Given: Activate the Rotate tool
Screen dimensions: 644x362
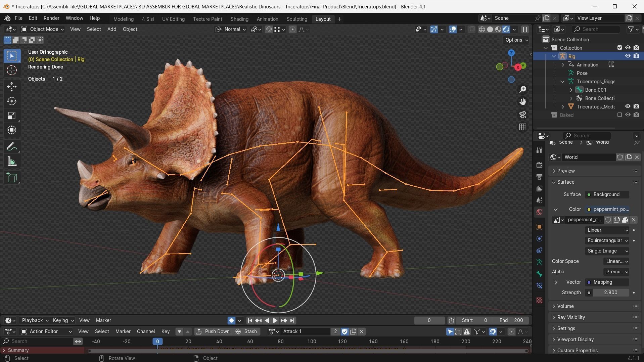Looking at the screenshot, I should [x=12, y=101].
